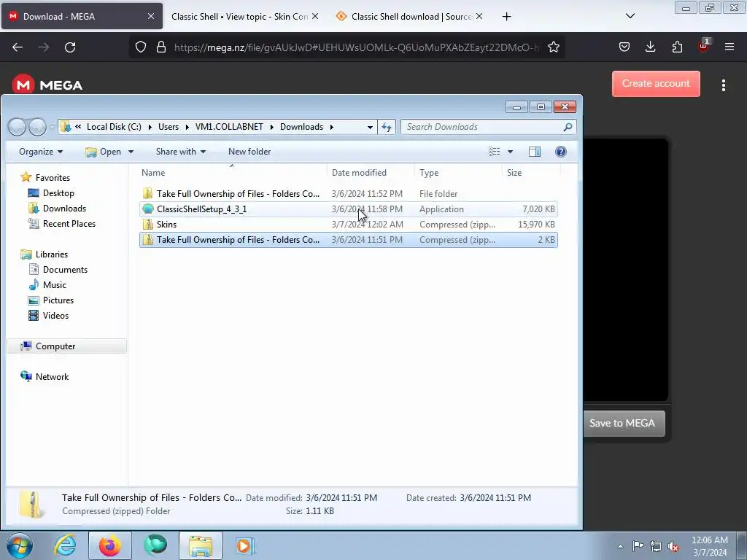Viewport: 747px width, 560px height.
Task: Click Users in the breadcrumb path
Action: [x=169, y=127]
